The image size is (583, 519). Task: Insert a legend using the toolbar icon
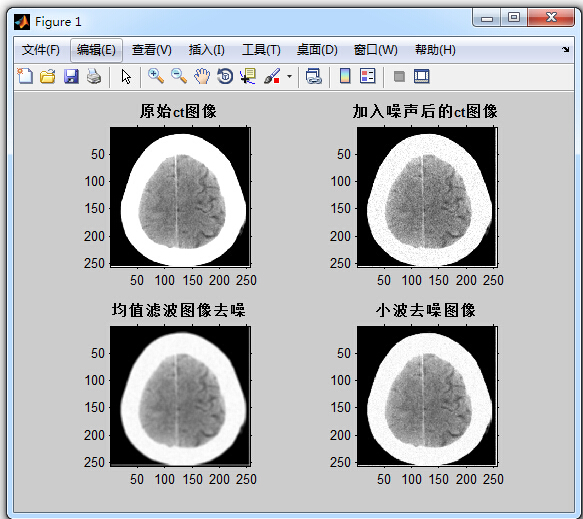click(x=368, y=76)
